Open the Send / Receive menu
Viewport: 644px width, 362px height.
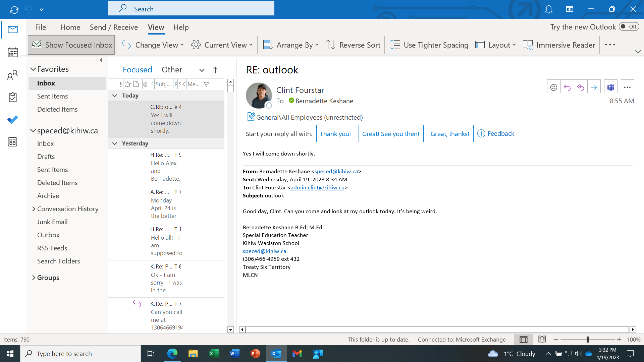[114, 27]
